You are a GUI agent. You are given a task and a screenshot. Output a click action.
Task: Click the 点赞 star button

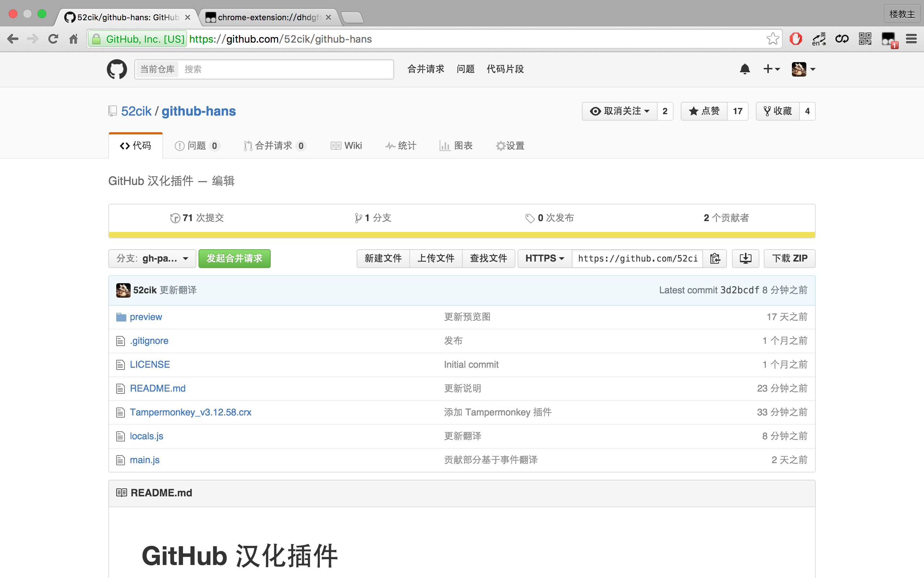704,111
